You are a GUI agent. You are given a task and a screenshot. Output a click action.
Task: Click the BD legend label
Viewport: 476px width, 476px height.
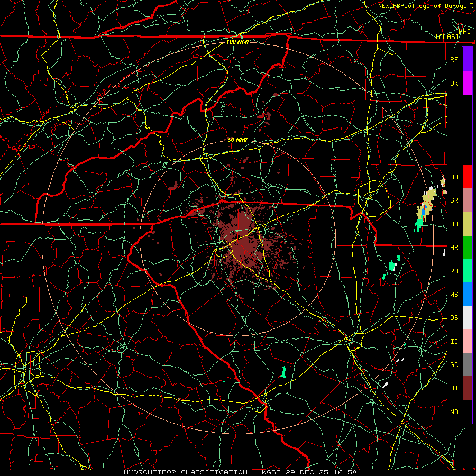click(454, 224)
